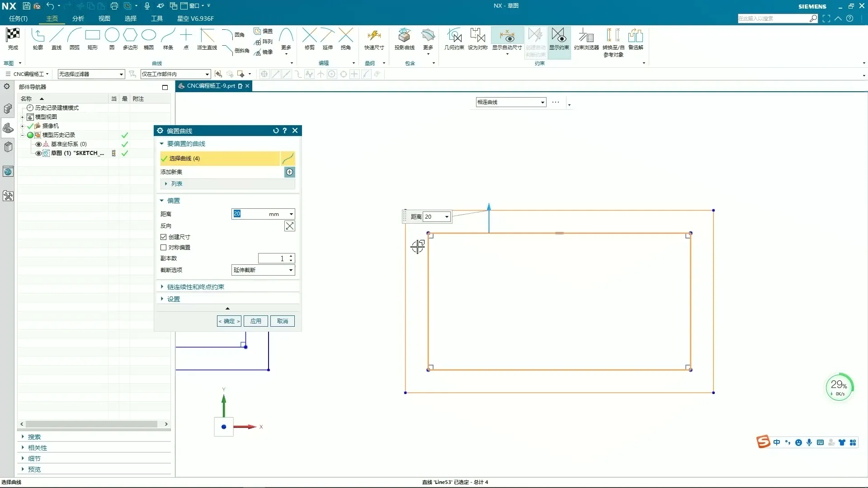Open the Geometric Constraints tool

click(454, 35)
